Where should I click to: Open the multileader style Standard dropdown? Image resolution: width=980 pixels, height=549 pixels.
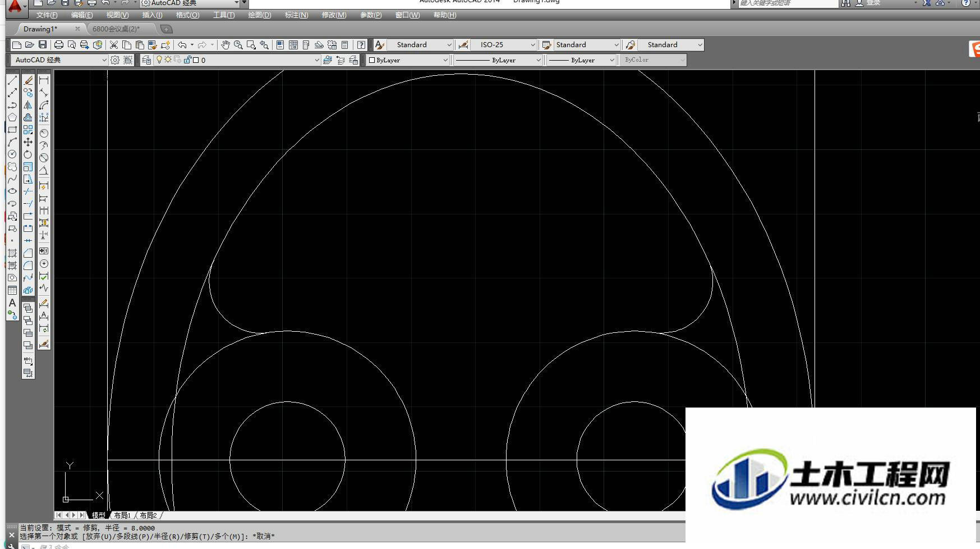coord(670,45)
